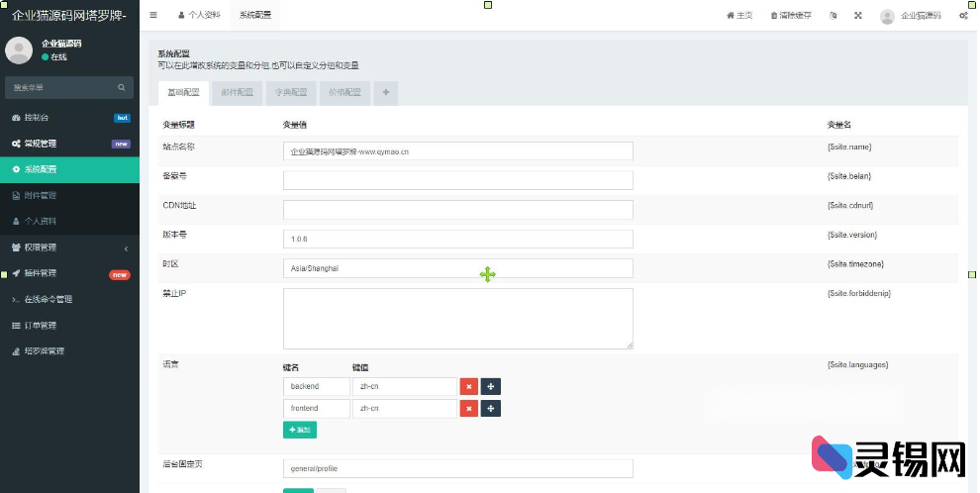
Task: Click the 备案号 input field
Action: [458, 180]
